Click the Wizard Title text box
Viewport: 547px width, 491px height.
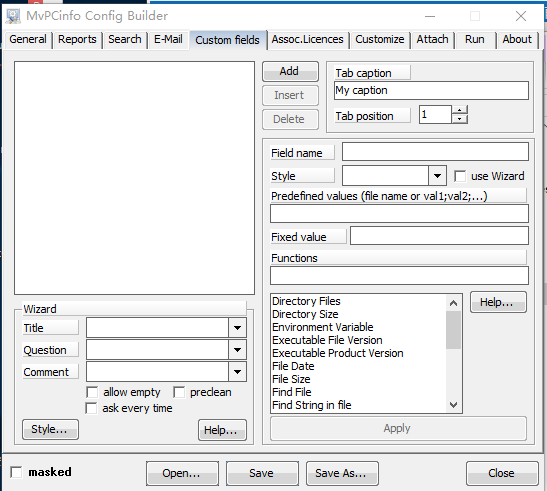coord(157,328)
